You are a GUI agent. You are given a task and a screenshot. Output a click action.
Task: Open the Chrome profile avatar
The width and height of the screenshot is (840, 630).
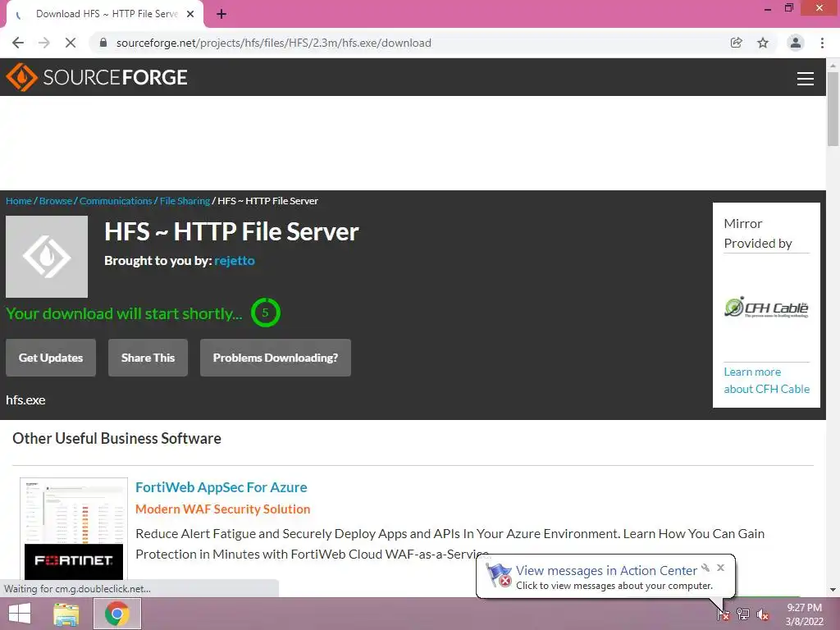click(x=796, y=43)
